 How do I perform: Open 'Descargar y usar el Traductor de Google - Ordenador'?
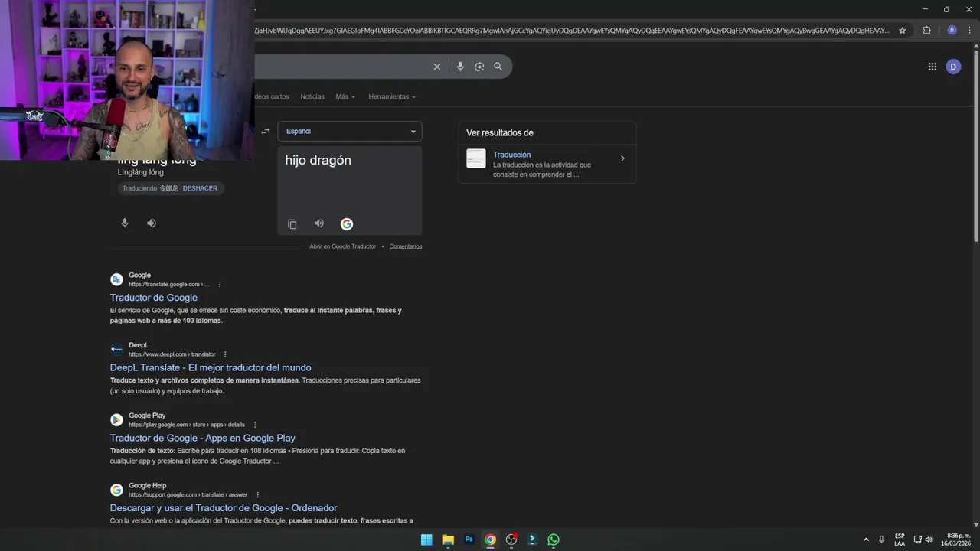[x=224, y=508]
